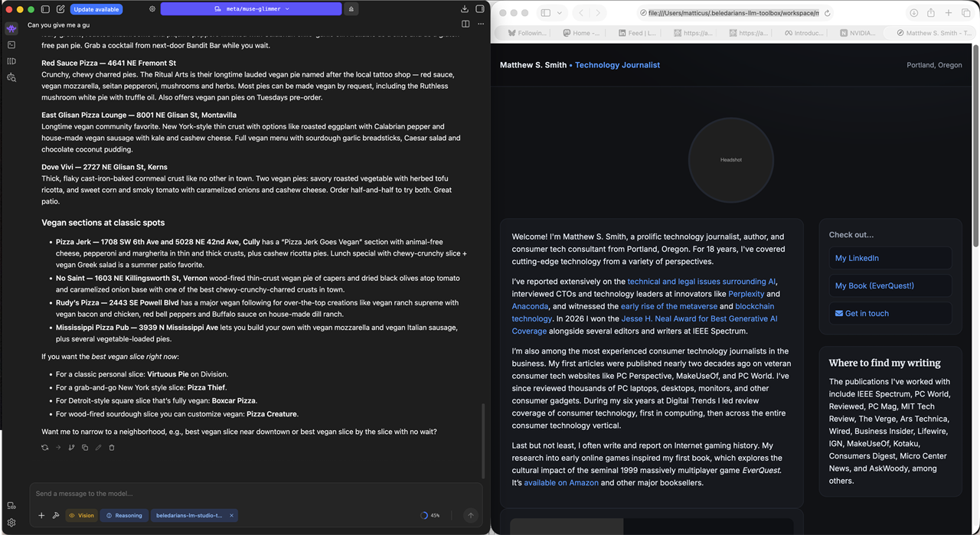Click the Update available button
Image resolution: width=980 pixels, height=535 pixels.
[x=96, y=9]
